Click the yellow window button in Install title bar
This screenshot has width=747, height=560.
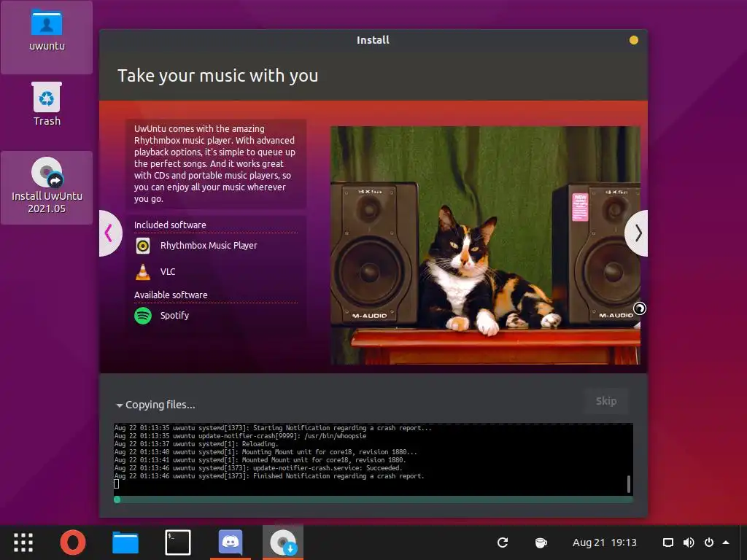coord(634,40)
